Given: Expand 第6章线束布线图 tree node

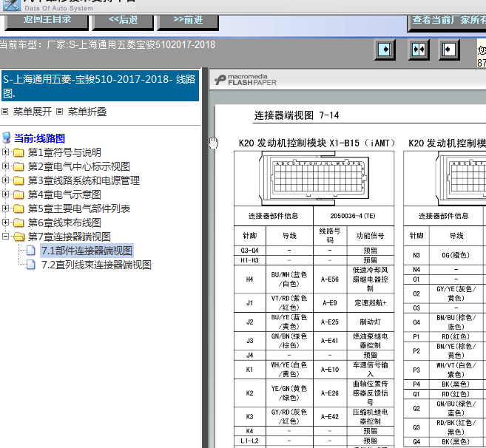Looking at the screenshot, I should [x=5, y=222].
